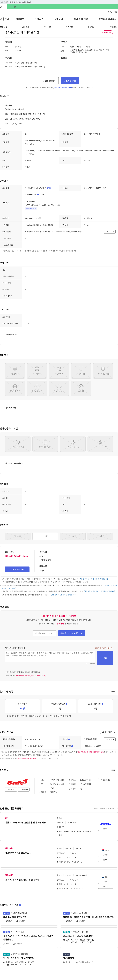Click the 면접 selection method box
This screenshot has width=118, height=980.
point(45,536)
